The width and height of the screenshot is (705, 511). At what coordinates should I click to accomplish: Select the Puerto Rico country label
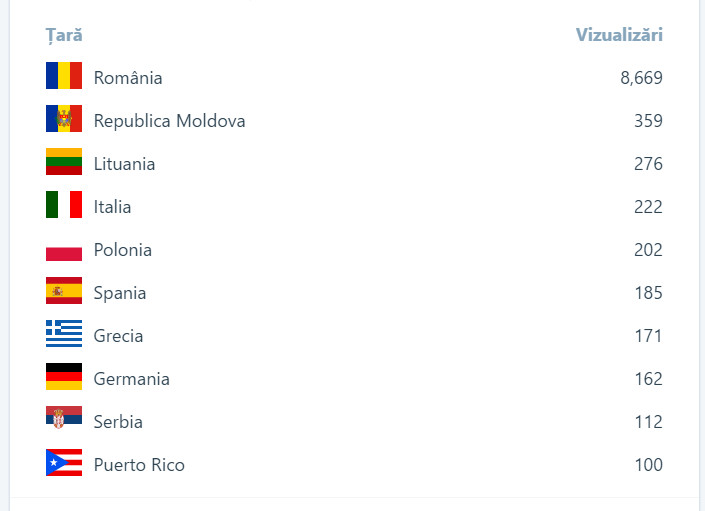(139, 465)
